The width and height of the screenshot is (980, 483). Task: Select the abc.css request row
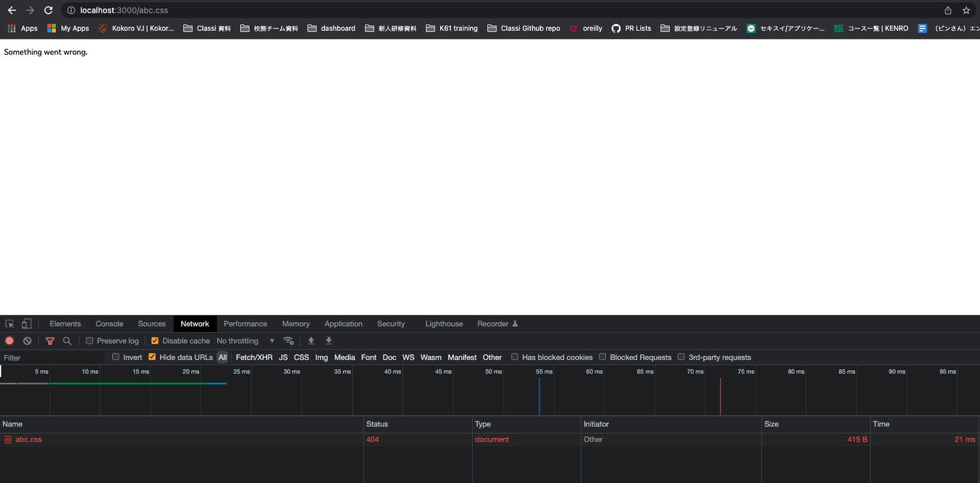[x=29, y=440]
